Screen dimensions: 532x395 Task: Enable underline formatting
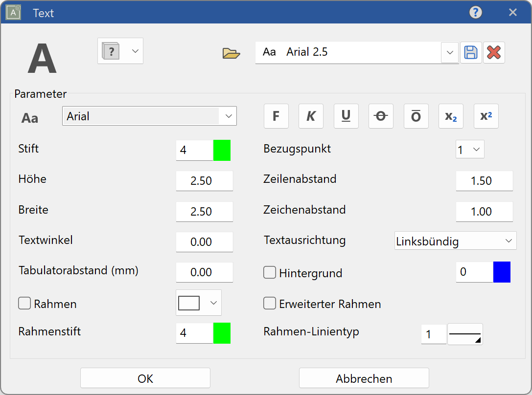346,116
